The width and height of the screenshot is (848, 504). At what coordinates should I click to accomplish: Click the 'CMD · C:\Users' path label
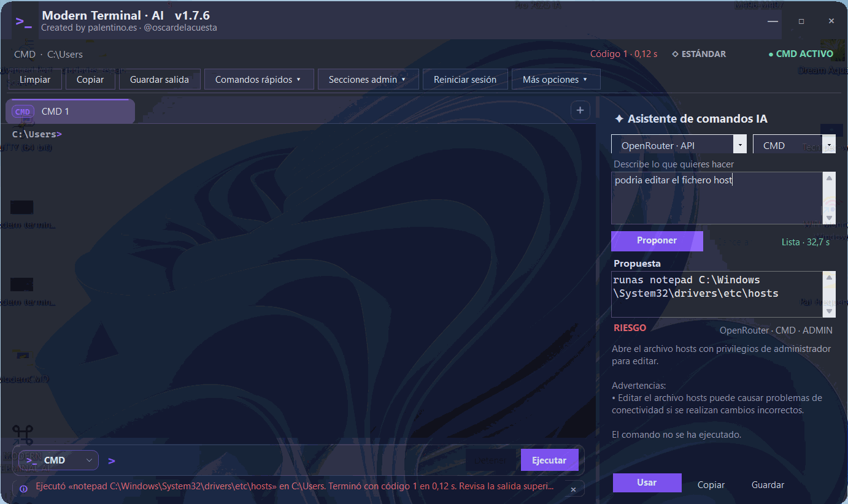(x=48, y=55)
